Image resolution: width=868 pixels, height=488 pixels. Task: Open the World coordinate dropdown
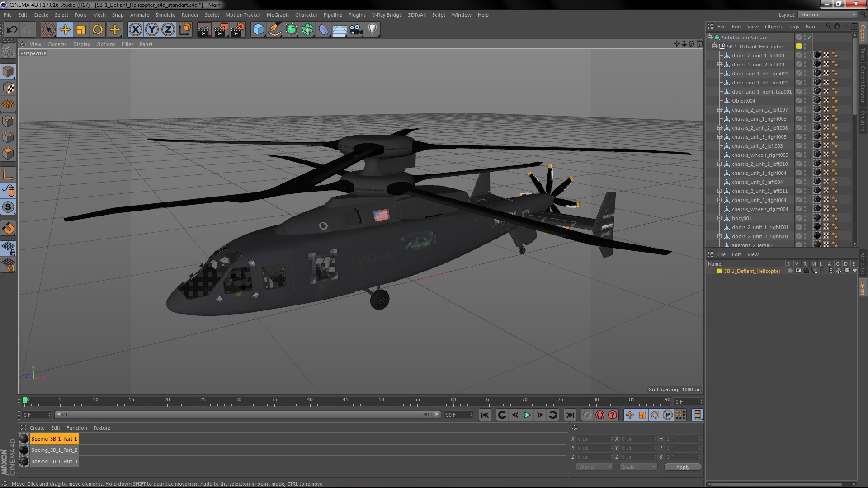(594, 467)
